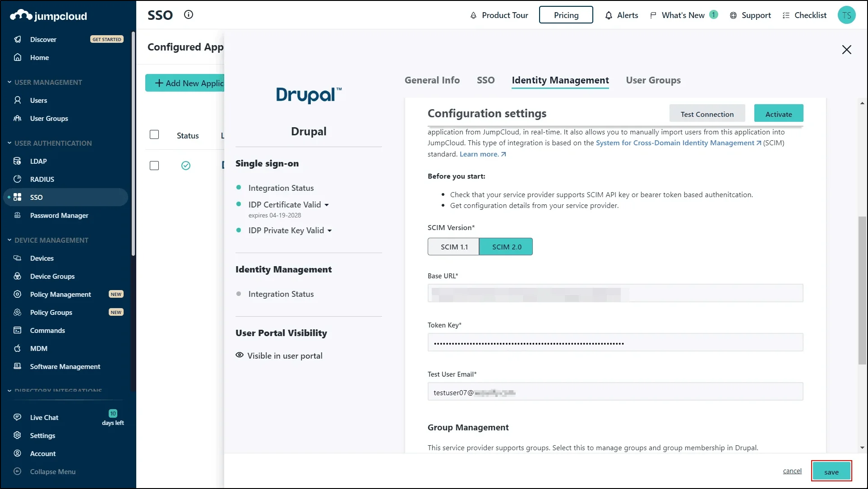Open Policy Management via its icon
Image resolution: width=868 pixels, height=489 pixels.
[x=18, y=294]
